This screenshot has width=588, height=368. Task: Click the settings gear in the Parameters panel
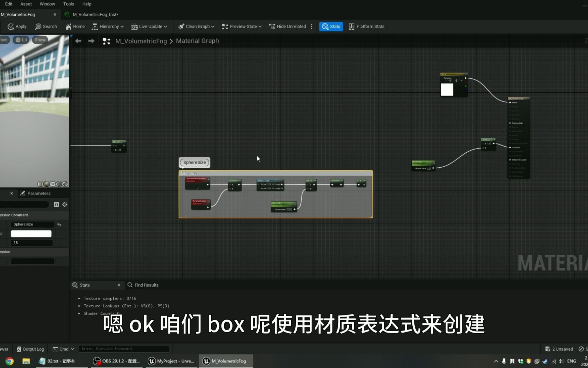tap(65, 204)
